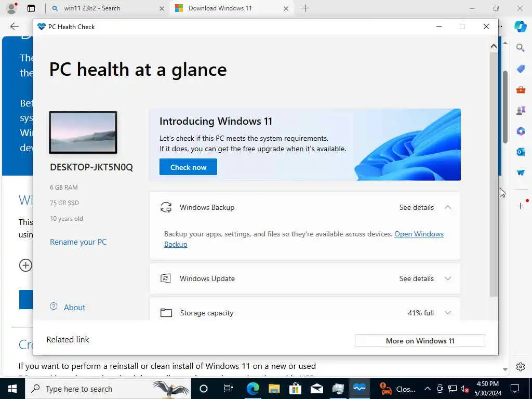Click PC Health Check taskbar icon

tap(360, 389)
